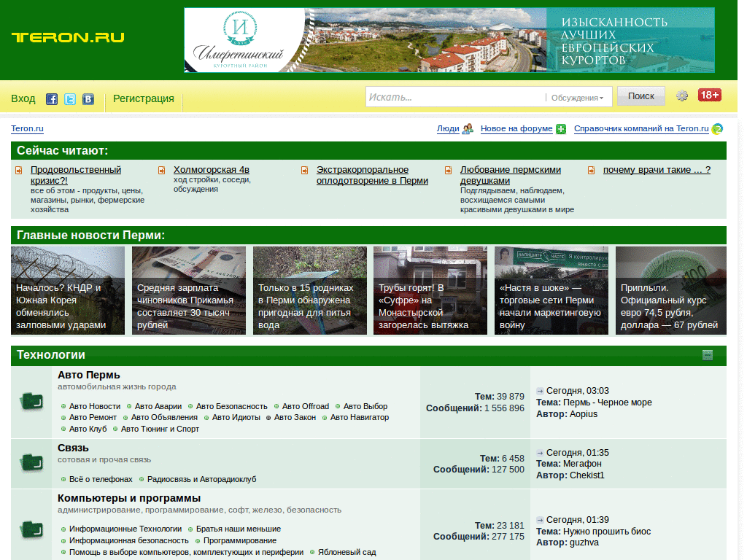
Task: Open subforum Авто Тюнинг и Спорт
Action: [x=160, y=429]
